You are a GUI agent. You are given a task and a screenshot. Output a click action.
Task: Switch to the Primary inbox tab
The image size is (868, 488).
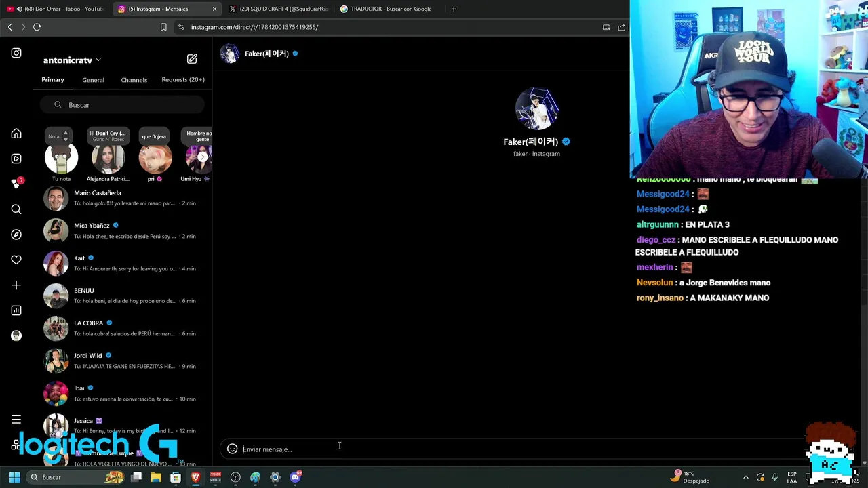point(53,80)
